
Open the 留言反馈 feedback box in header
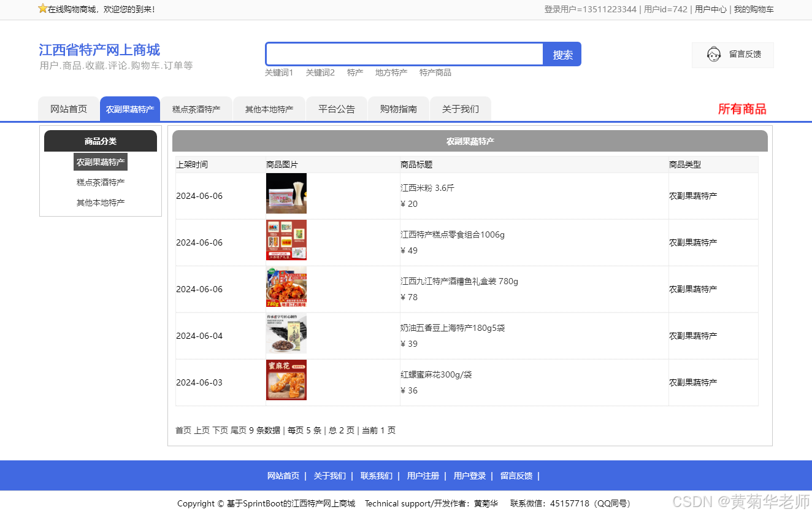[x=733, y=55]
